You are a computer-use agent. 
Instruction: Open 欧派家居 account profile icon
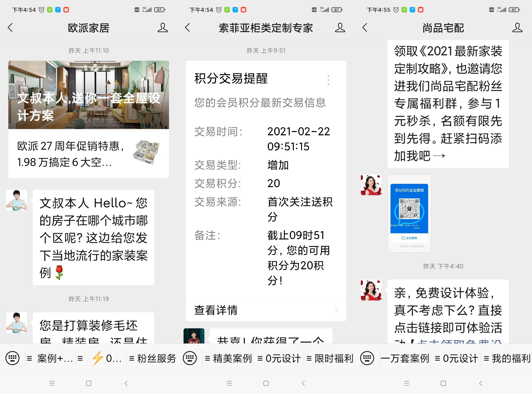(162, 28)
